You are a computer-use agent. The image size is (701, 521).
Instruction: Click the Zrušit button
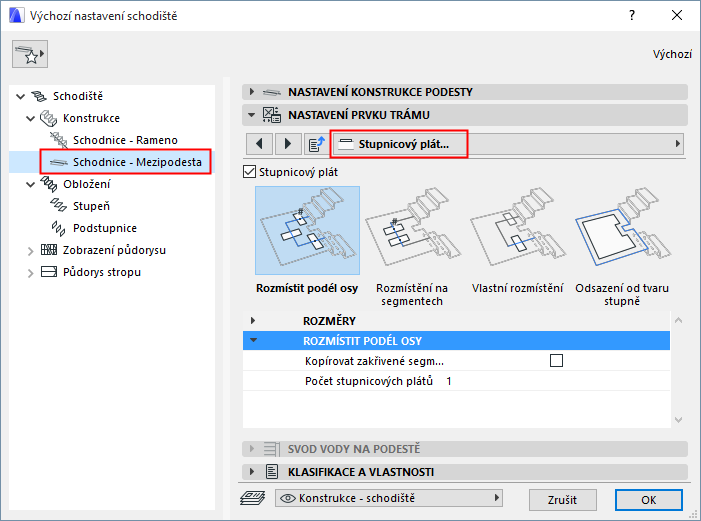[x=562, y=500]
